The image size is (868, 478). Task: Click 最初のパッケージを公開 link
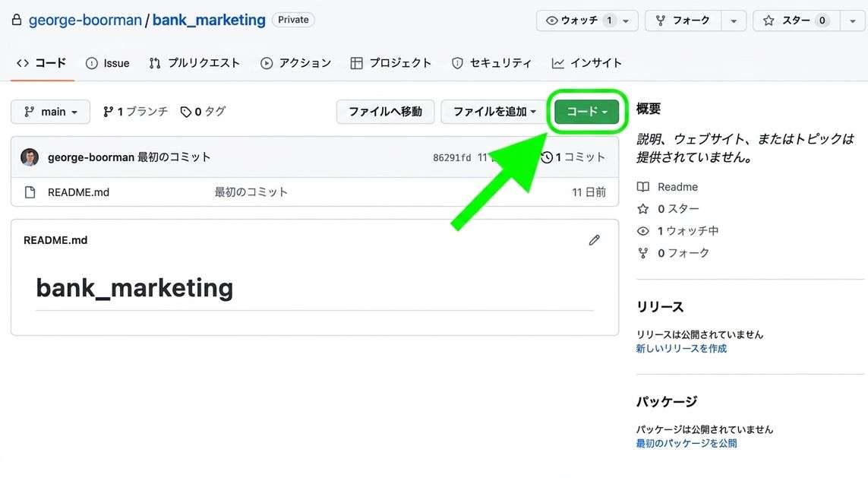click(x=687, y=443)
